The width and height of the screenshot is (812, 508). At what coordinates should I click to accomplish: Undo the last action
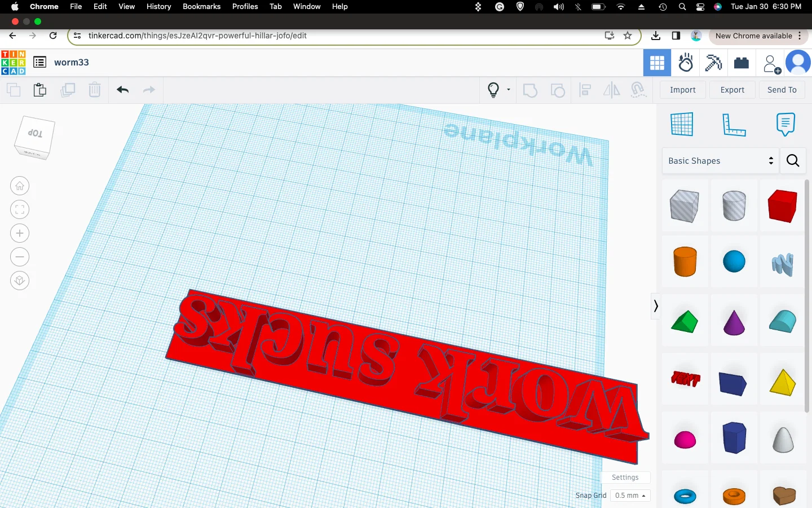[x=123, y=90]
